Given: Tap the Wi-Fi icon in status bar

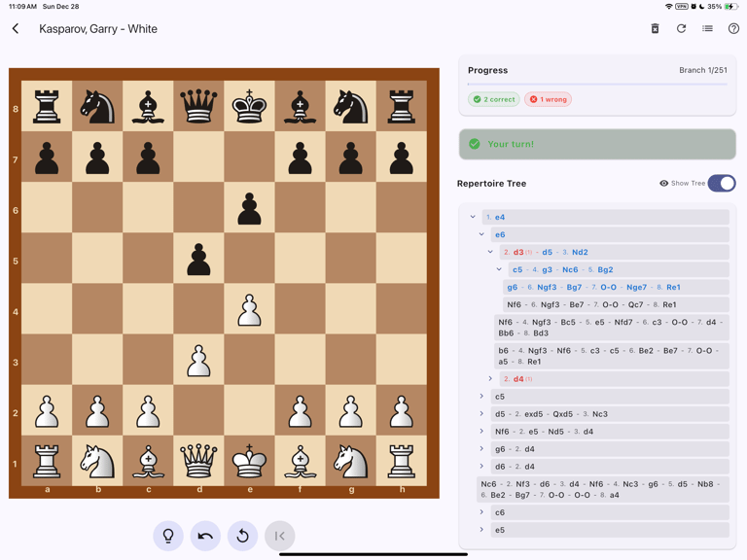Looking at the screenshot, I should point(669,6).
